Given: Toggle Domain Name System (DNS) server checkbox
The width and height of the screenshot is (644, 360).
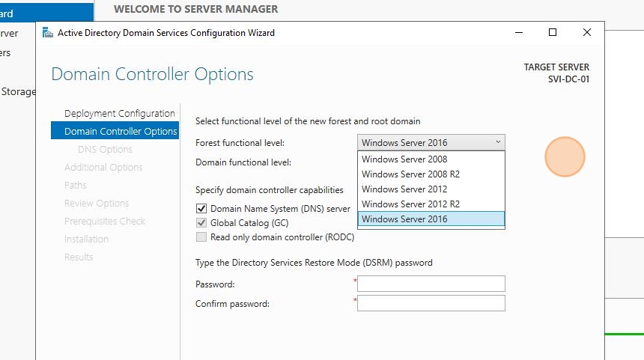Looking at the screenshot, I should click(201, 209).
